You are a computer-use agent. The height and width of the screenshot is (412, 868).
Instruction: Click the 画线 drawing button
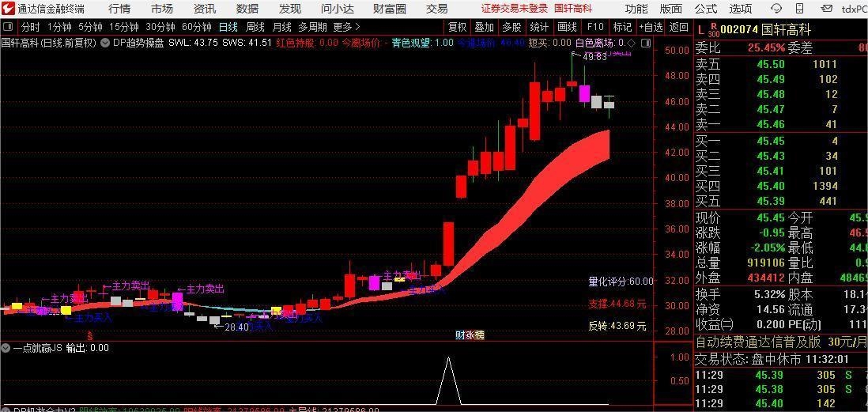click(567, 27)
